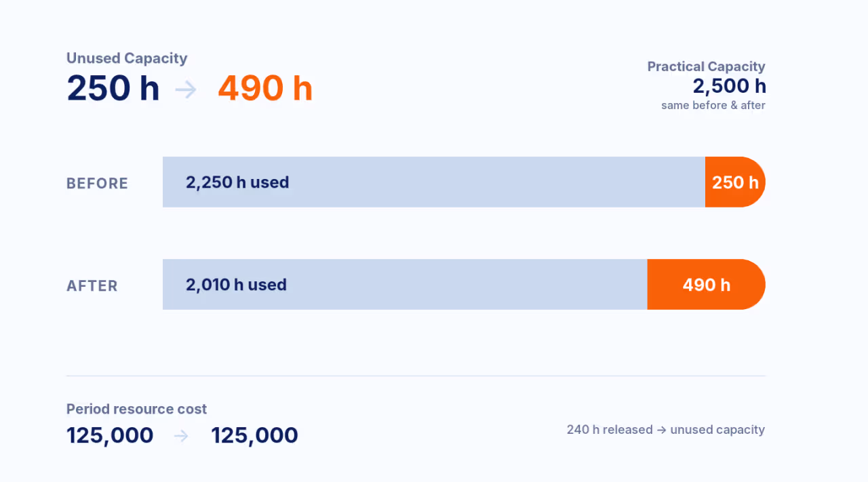
Task: Click the Unused Capacity heading
Action: pyautogui.click(x=127, y=58)
